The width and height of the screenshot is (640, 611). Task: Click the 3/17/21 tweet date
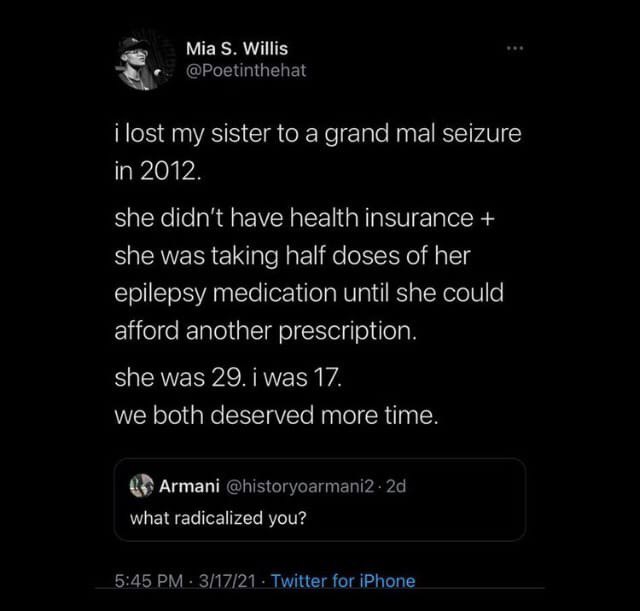point(226,580)
